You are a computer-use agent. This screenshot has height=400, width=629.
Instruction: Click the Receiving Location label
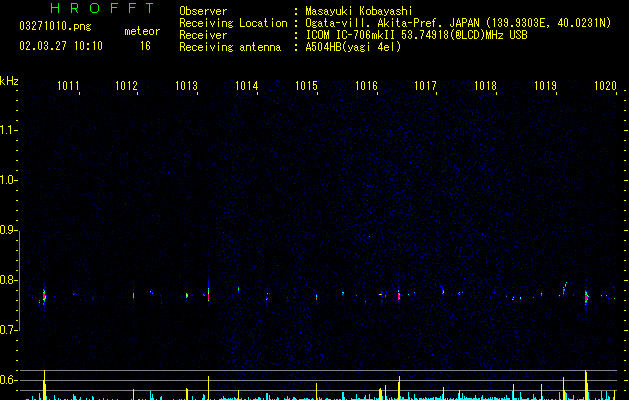point(233,23)
